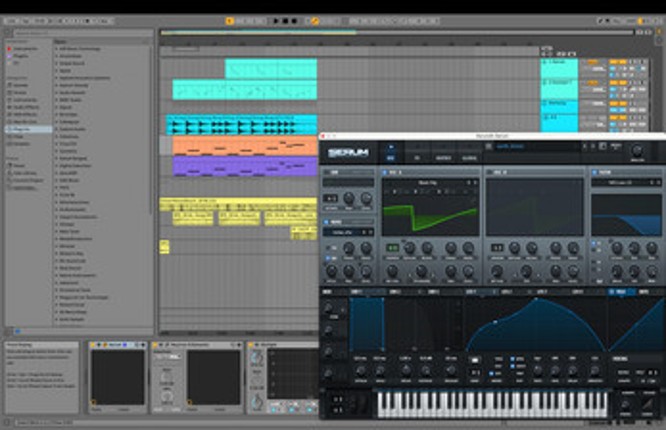The image size is (666, 430).
Task: Step to previous OSC A wavetable
Action: point(469,183)
